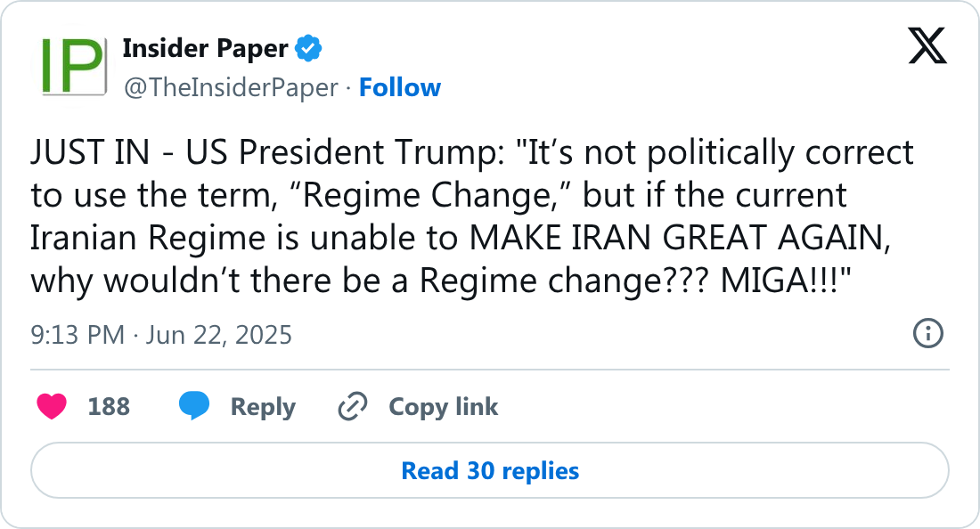Click the 9:13 PM Jun 22, 2025 timestamp
Screen dimensions: 980x529
[161, 335]
